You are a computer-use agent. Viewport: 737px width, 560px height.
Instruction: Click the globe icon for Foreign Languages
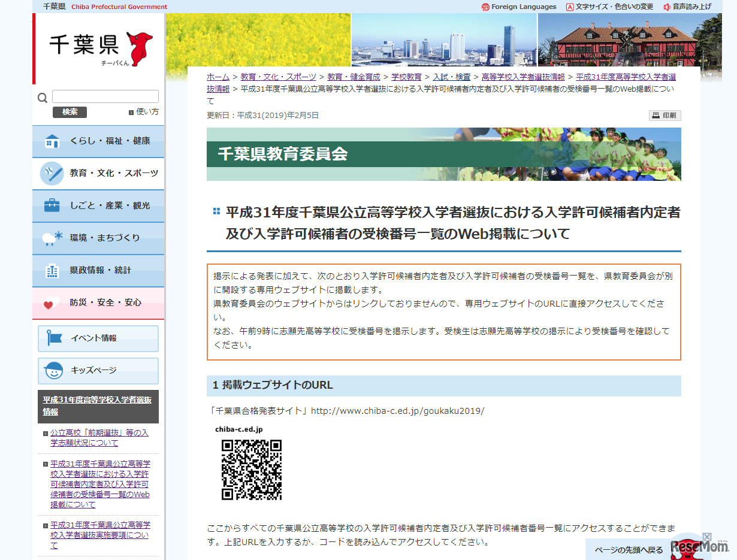pyautogui.click(x=485, y=7)
